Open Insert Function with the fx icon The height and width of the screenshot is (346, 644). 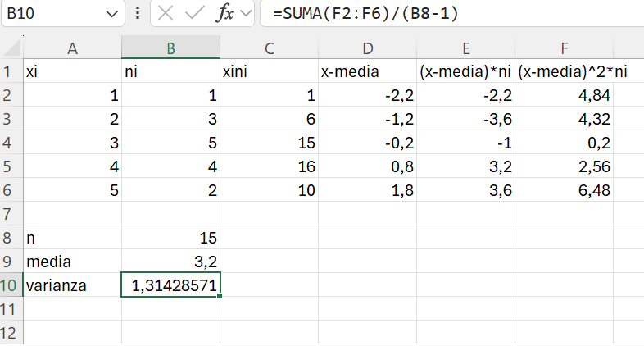point(224,14)
